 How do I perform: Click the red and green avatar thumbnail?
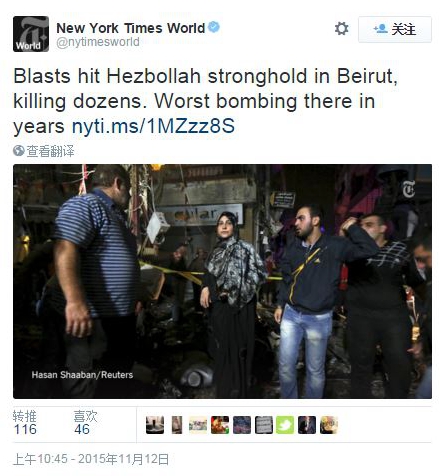[x=220, y=425]
